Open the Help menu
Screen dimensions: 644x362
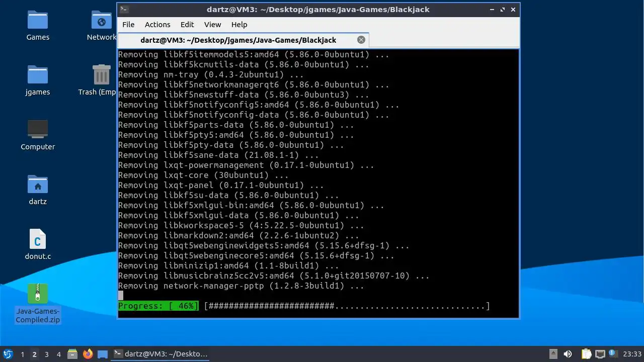tap(239, 24)
